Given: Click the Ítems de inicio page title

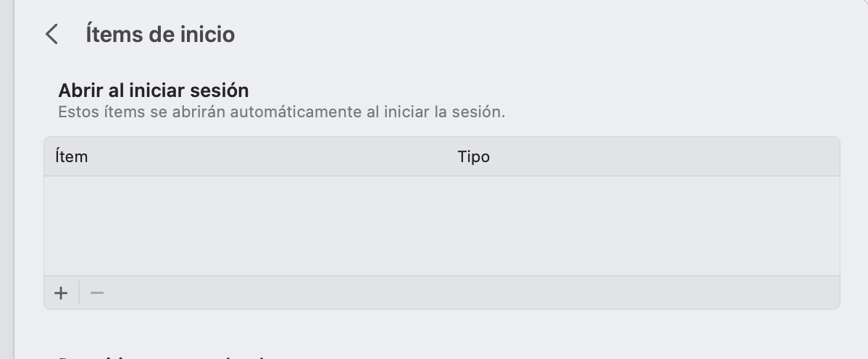Looking at the screenshot, I should pos(160,34).
